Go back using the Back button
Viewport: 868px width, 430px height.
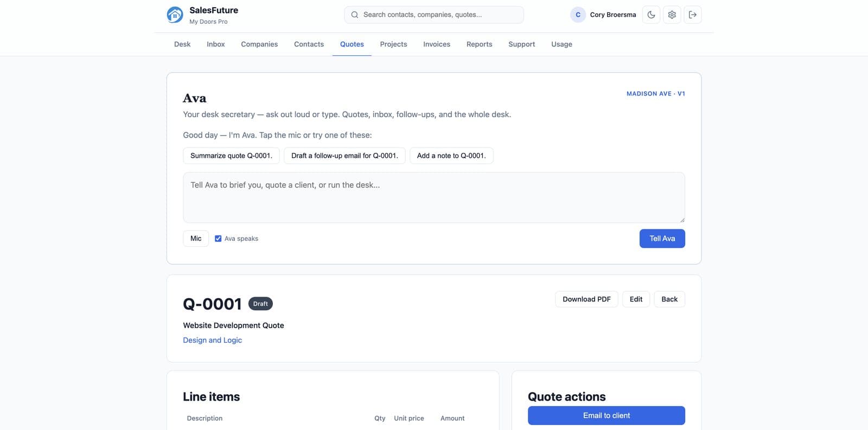(669, 299)
